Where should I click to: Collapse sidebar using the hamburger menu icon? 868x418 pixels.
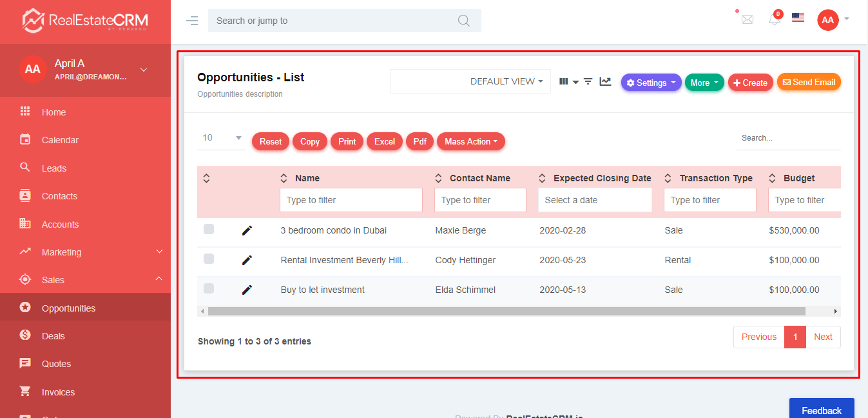coord(192,21)
